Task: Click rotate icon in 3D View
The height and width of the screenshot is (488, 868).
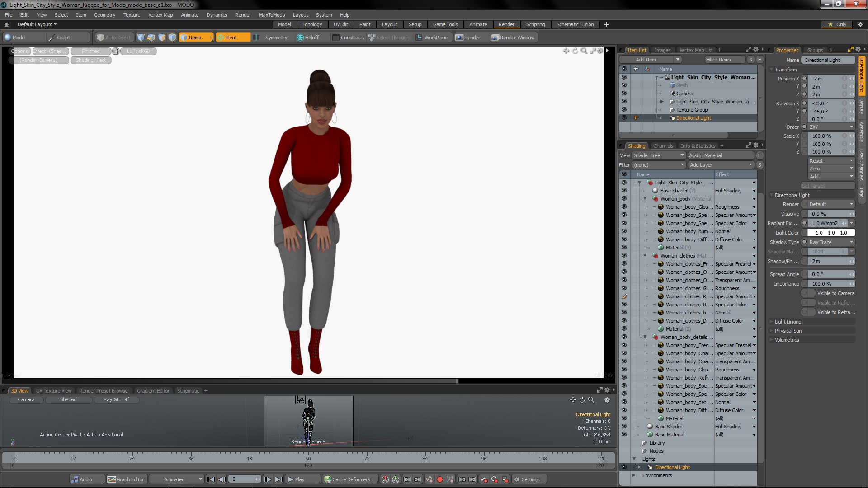Action: (582, 400)
